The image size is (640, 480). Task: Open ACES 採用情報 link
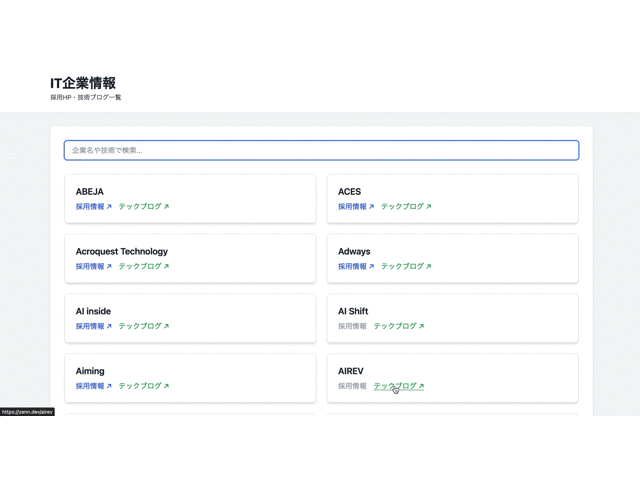pos(352,207)
